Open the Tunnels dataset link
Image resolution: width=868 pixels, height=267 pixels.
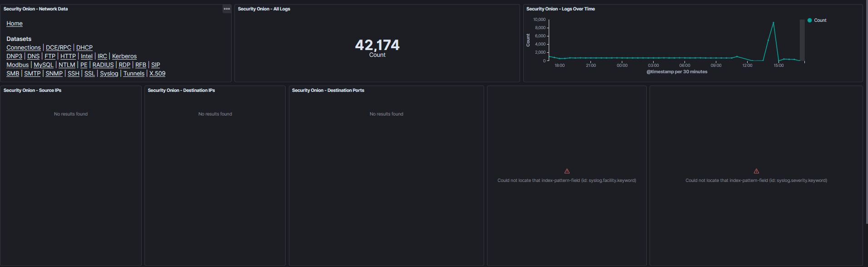134,73
